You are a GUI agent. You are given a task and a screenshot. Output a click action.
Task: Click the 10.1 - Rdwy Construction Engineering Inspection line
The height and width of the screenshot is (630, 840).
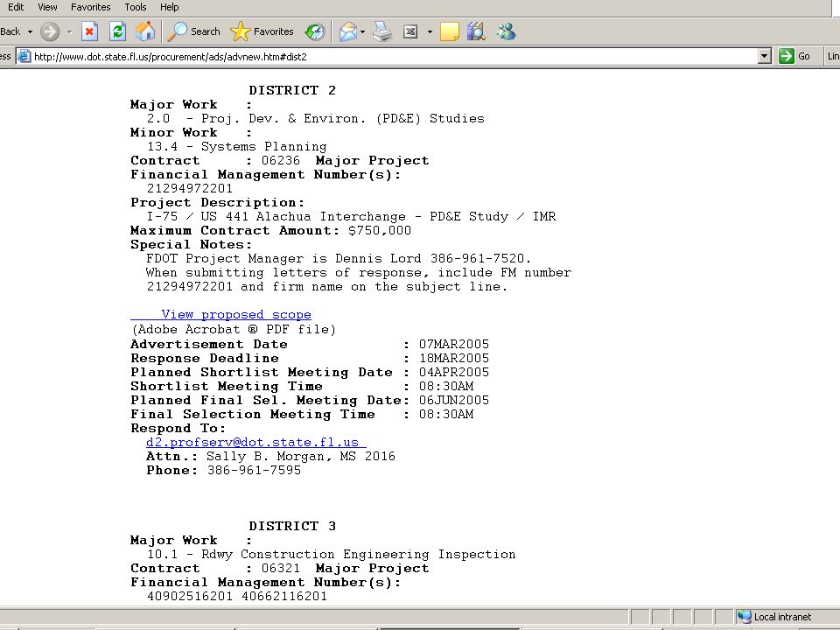(x=331, y=555)
